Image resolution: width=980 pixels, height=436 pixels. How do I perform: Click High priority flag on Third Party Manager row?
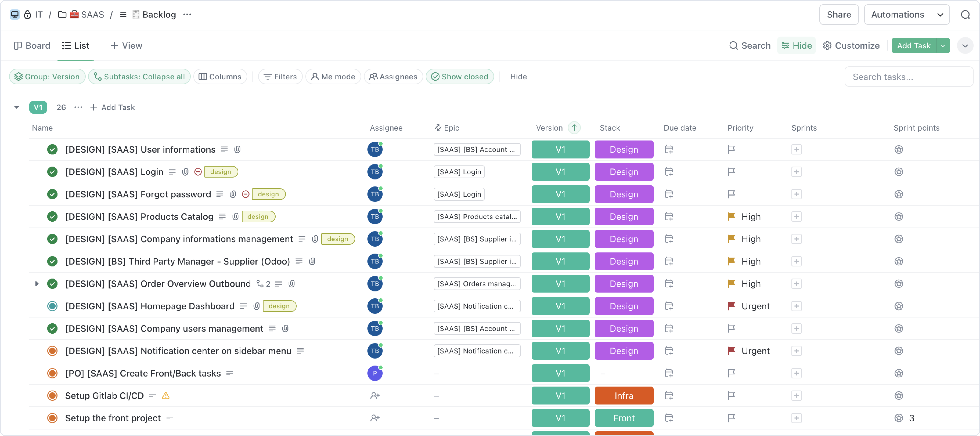click(731, 261)
